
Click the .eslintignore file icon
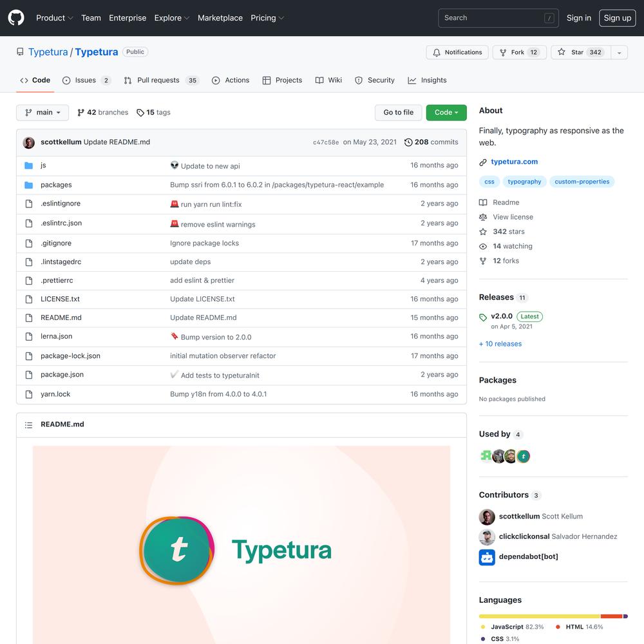[29, 204]
